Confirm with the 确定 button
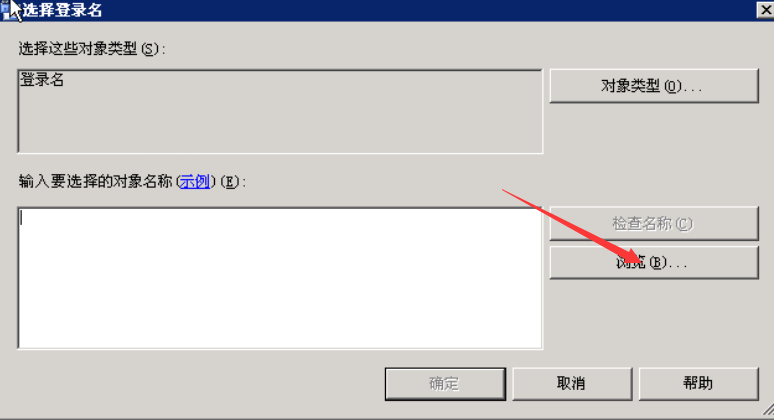This screenshot has height=420, width=774. pos(445,383)
